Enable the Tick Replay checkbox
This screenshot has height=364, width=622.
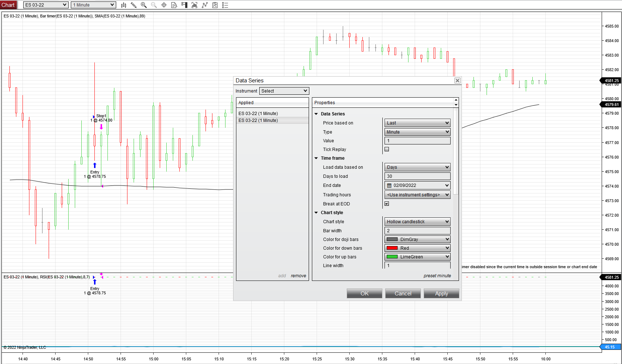click(387, 149)
